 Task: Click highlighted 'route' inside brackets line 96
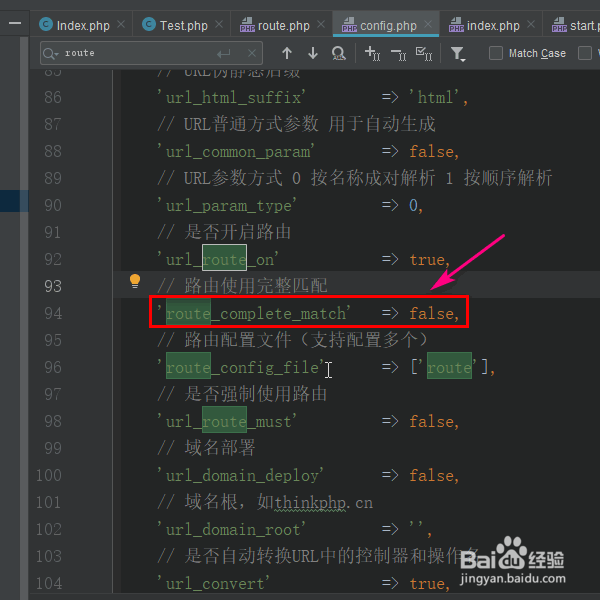point(449,368)
